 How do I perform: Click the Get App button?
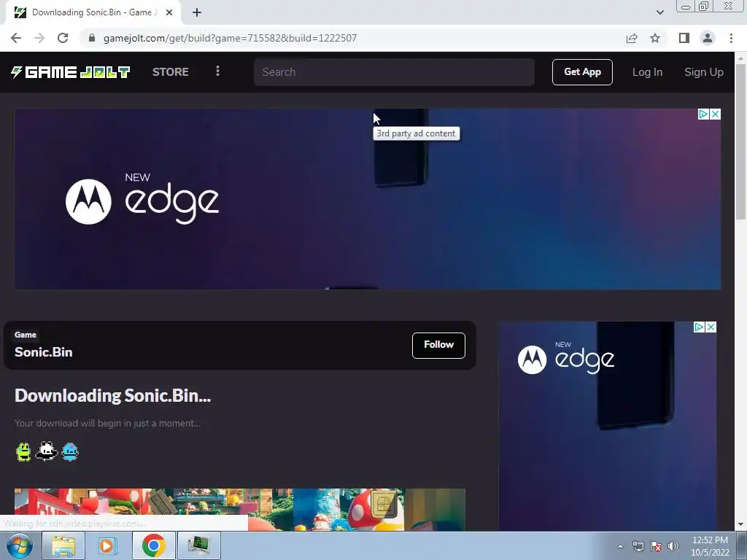tap(582, 72)
